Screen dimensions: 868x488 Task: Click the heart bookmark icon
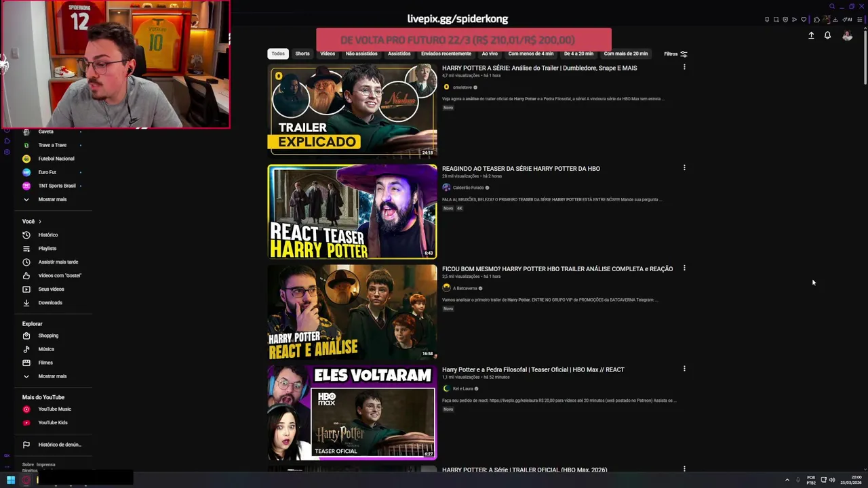pos(804,20)
